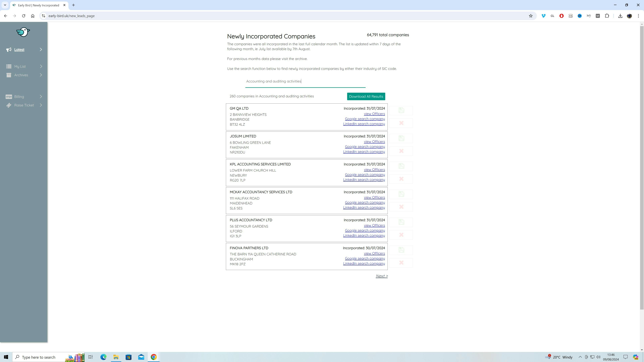This screenshot has width=644, height=362.
Task: Click the Stripe billing icon
Action: (x=9, y=97)
